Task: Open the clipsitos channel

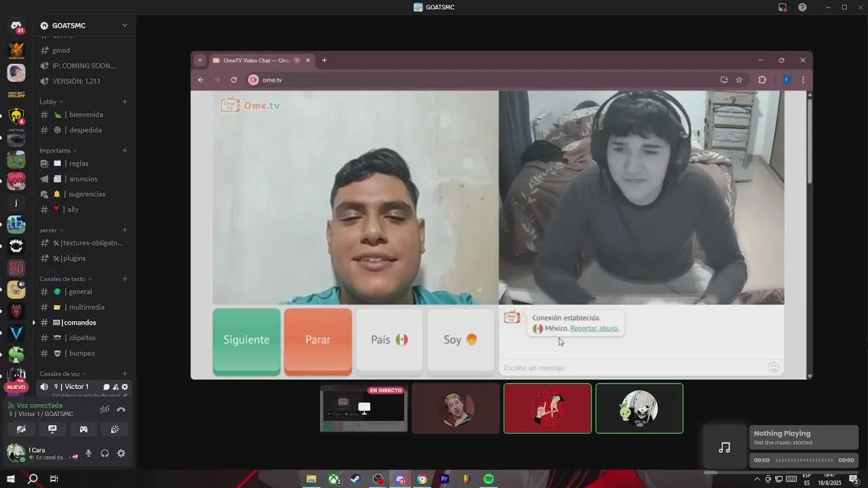Action: [84, 338]
